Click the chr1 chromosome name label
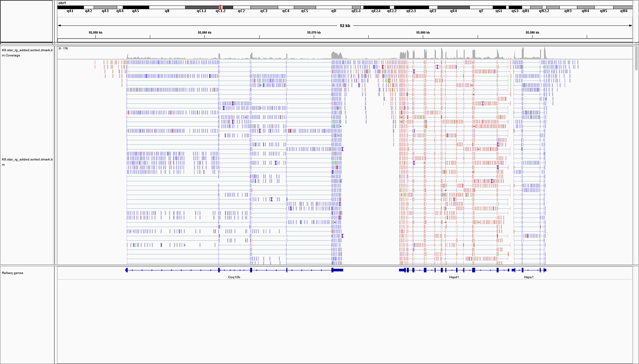 [x=62, y=3]
